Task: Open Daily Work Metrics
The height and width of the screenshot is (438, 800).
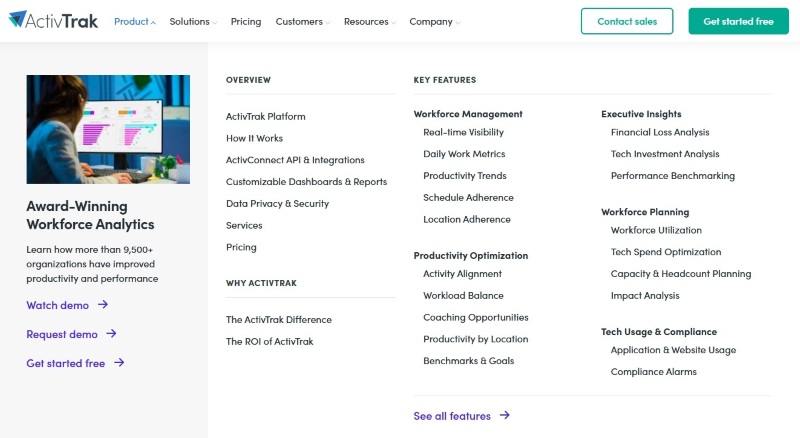Action: point(464,154)
